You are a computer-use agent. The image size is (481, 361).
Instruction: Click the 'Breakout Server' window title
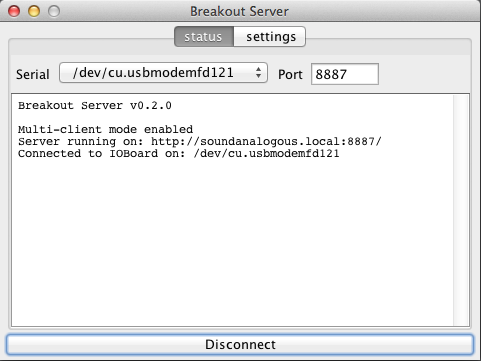click(239, 11)
